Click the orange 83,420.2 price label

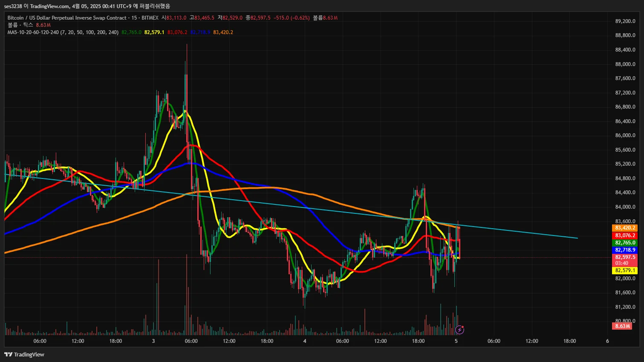pyautogui.click(x=624, y=228)
